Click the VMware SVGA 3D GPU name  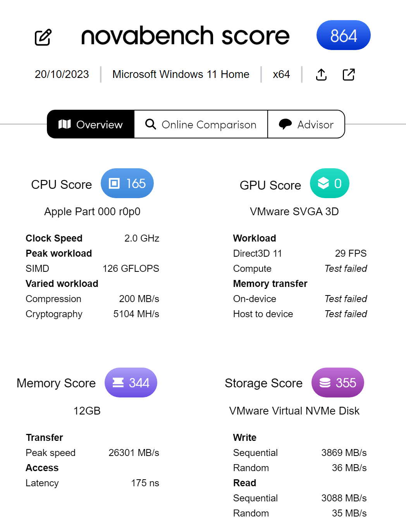tap(294, 212)
